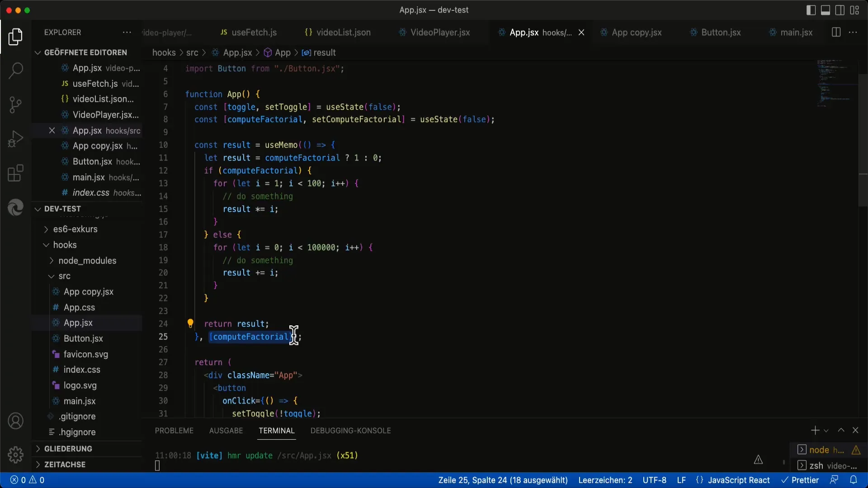
Task: Click the editor vertical scrollbar
Action: [863, 140]
